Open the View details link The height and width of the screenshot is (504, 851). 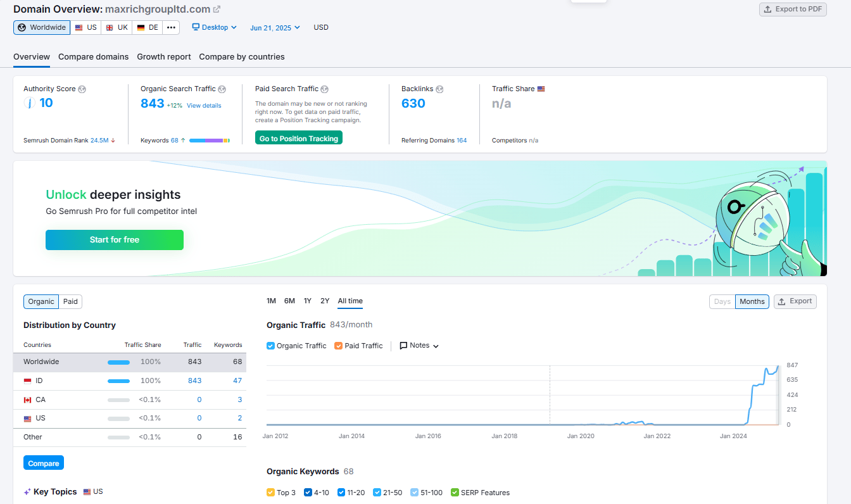click(x=204, y=106)
